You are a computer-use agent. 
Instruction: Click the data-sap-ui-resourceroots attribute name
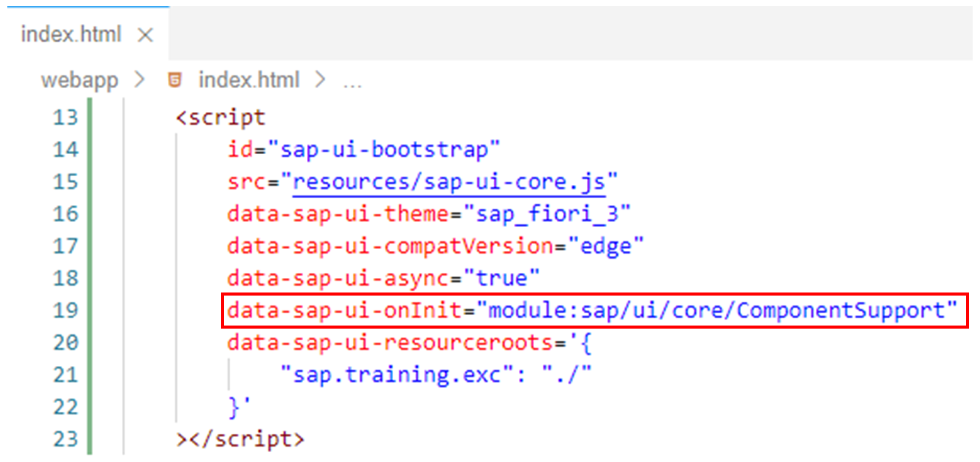coord(391,343)
